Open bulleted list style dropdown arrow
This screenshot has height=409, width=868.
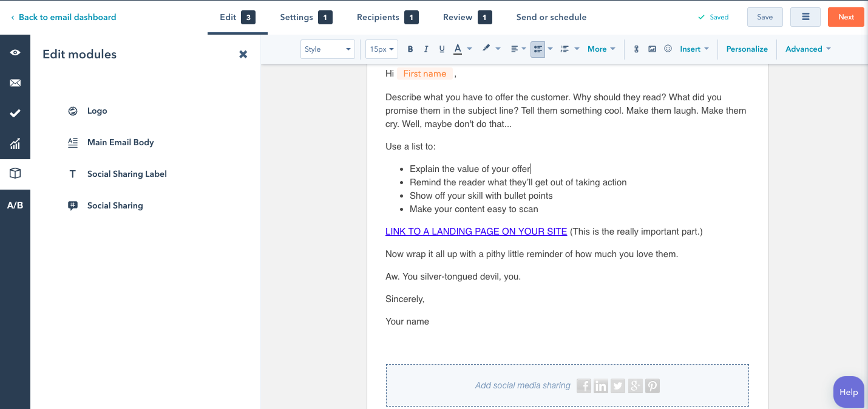point(551,49)
